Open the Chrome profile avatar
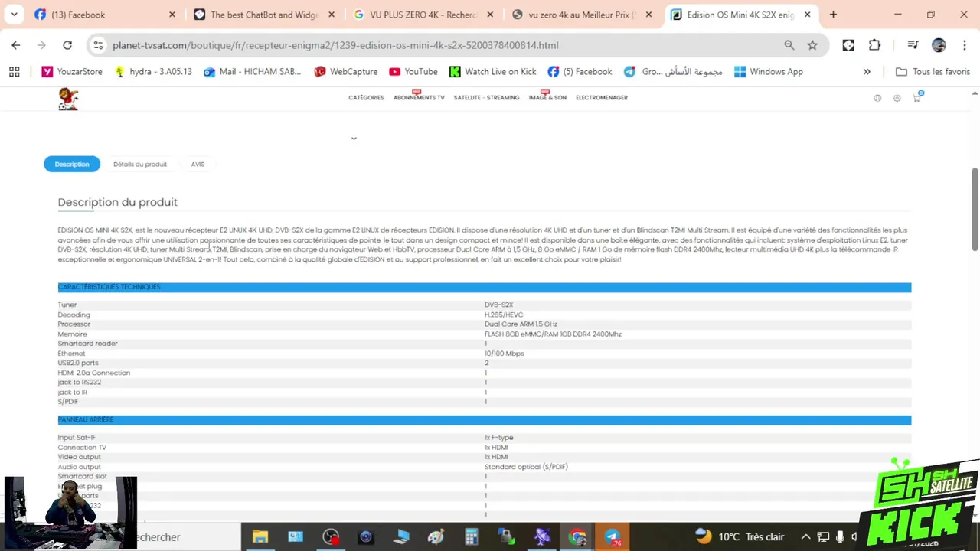Viewport: 980px width, 551px height. point(939,45)
